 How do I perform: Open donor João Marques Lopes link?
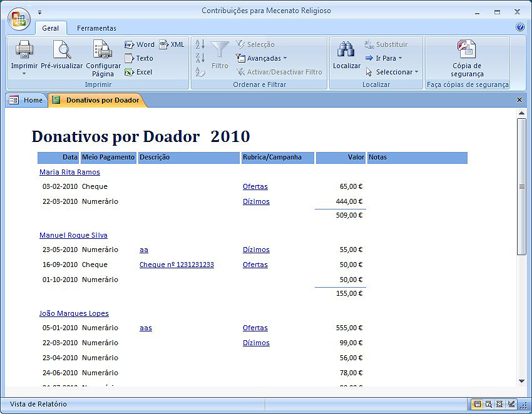point(74,313)
